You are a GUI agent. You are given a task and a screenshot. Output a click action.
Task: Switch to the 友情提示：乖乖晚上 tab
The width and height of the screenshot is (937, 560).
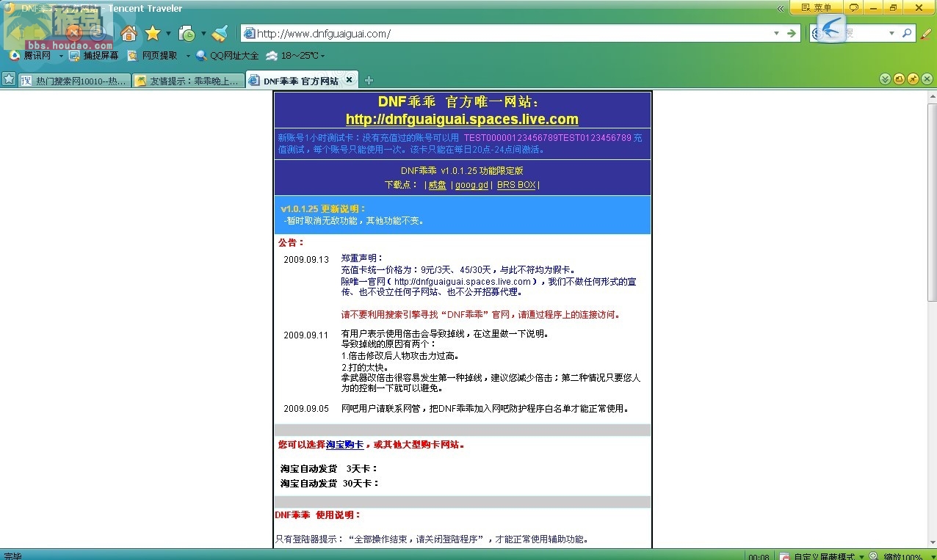[x=189, y=80]
